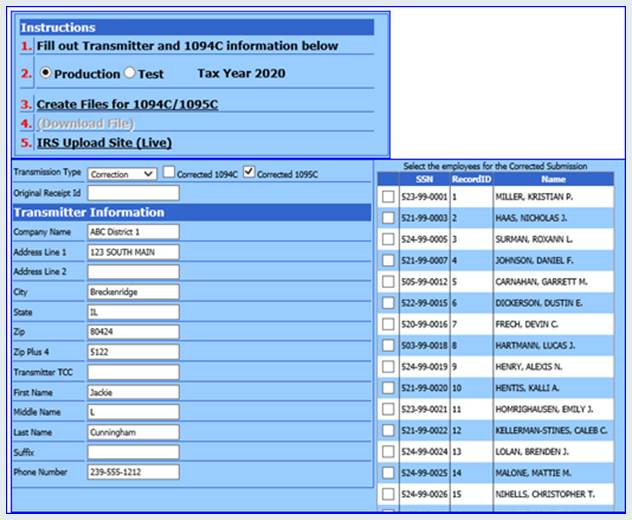The width and height of the screenshot is (632, 520).
Task: Click the Address Line 2 field
Action: point(133,272)
